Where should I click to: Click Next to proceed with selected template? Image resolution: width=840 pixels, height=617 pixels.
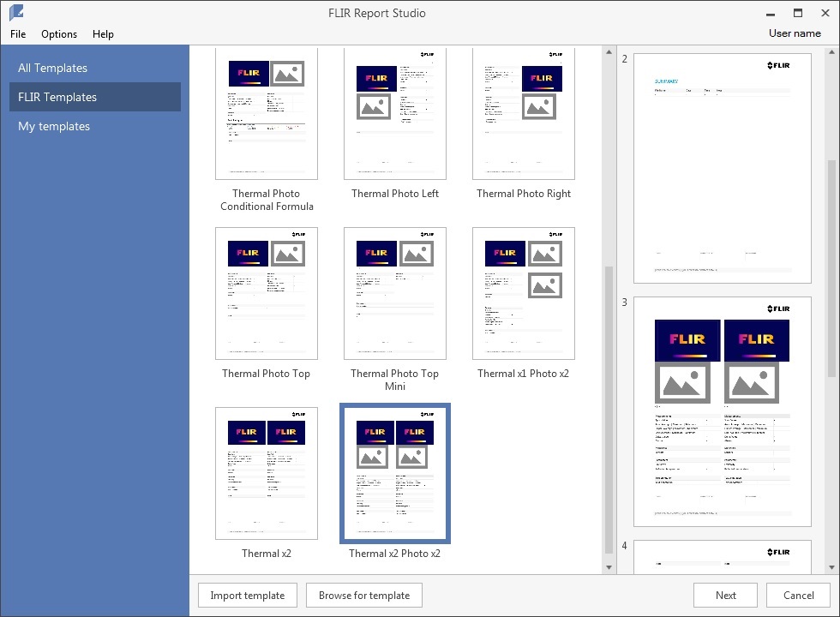pyautogui.click(x=724, y=595)
